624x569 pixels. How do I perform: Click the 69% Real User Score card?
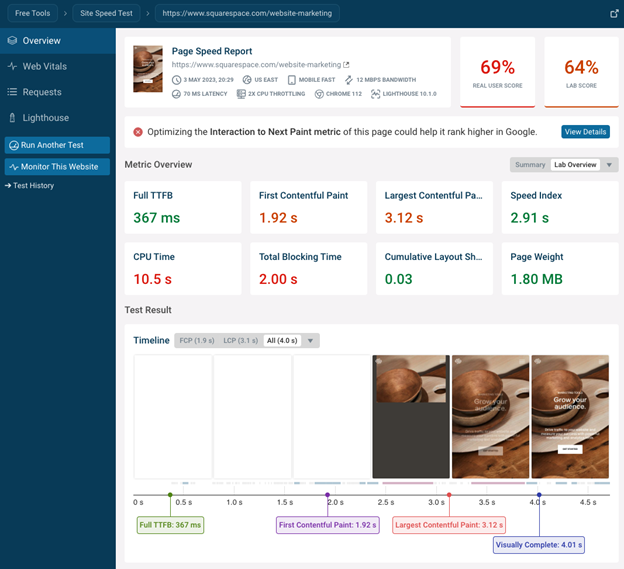pyautogui.click(x=497, y=72)
